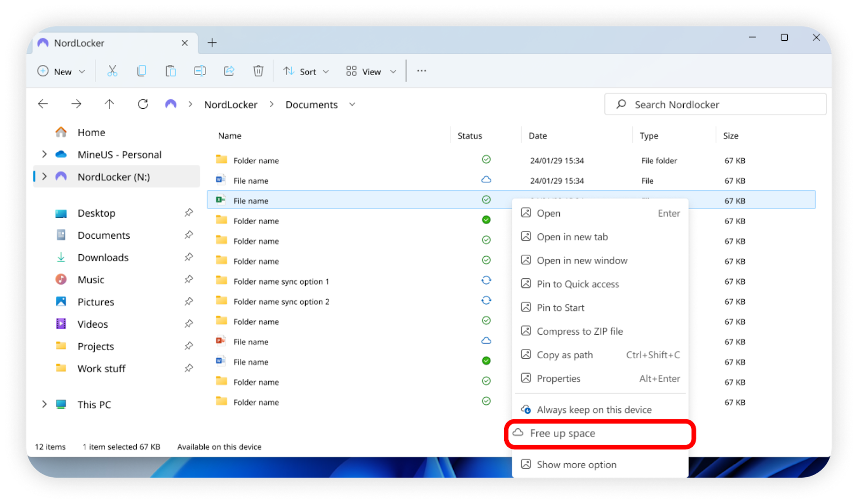
Task: Unpin Pictures from Quick access
Action: (189, 302)
